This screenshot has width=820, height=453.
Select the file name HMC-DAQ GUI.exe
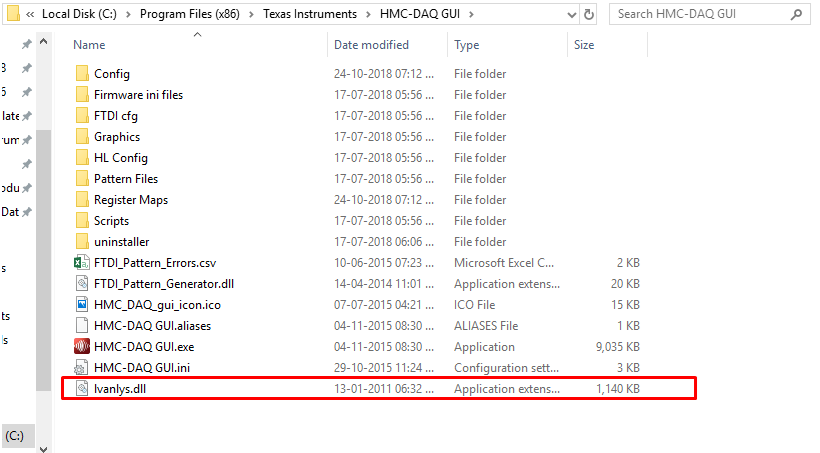click(144, 347)
